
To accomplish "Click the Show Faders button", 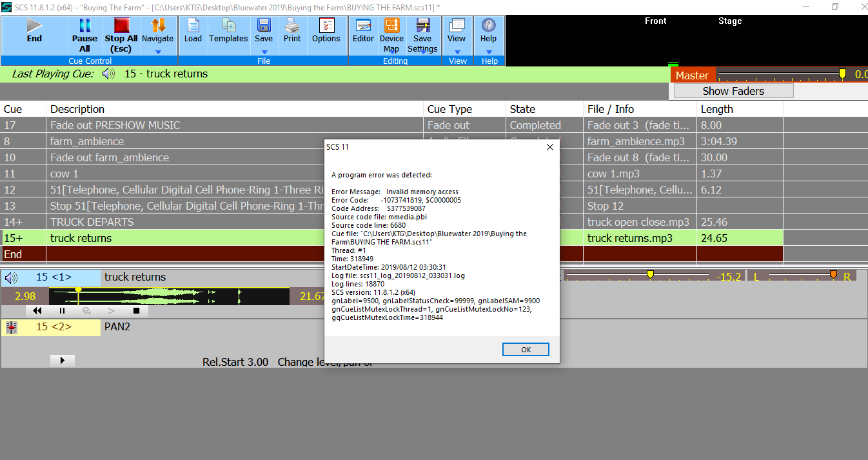I will [x=733, y=91].
